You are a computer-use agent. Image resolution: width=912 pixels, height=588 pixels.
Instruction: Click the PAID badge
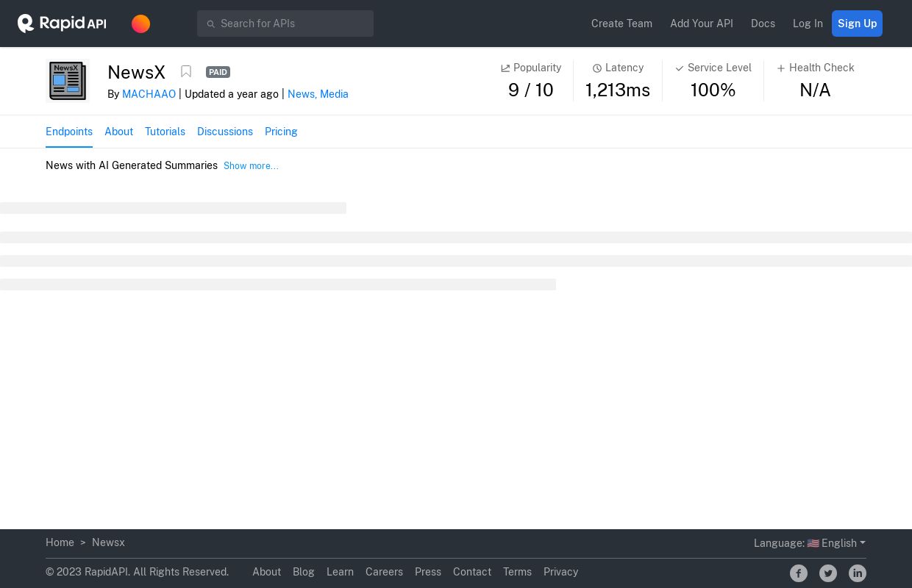tap(218, 72)
